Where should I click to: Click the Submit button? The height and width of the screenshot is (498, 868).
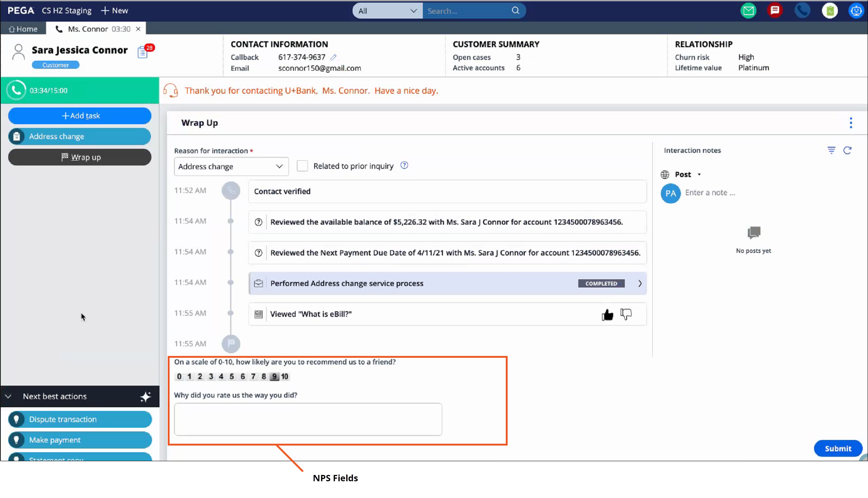(x=838, y=449)
